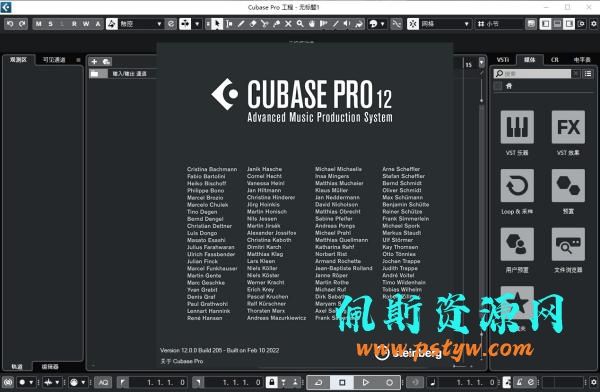Click the Play transport button
This screenshot has height=392, width=600.
(x=366, y=382)
